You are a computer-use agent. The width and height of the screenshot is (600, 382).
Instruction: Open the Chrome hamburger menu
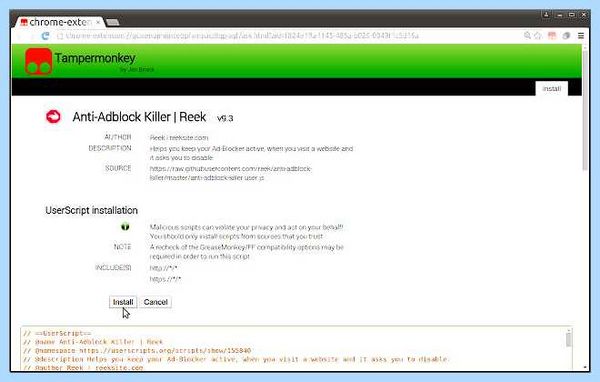point(580,36)
